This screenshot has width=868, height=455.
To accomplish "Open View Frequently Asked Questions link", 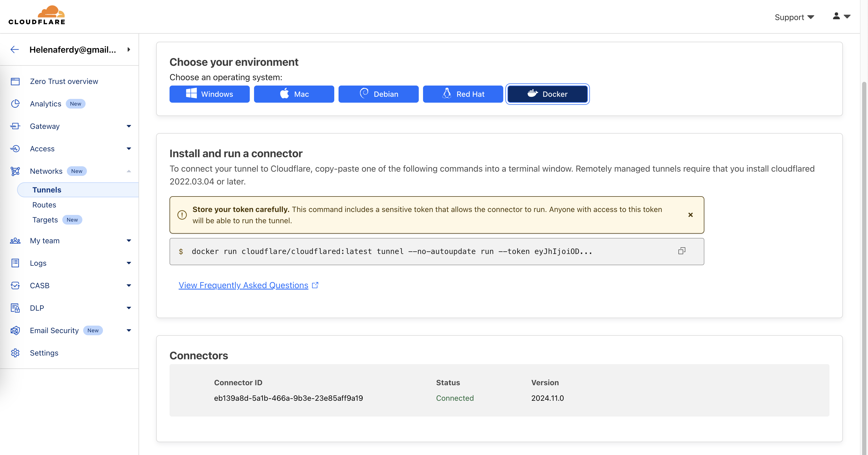I will 243,285.
